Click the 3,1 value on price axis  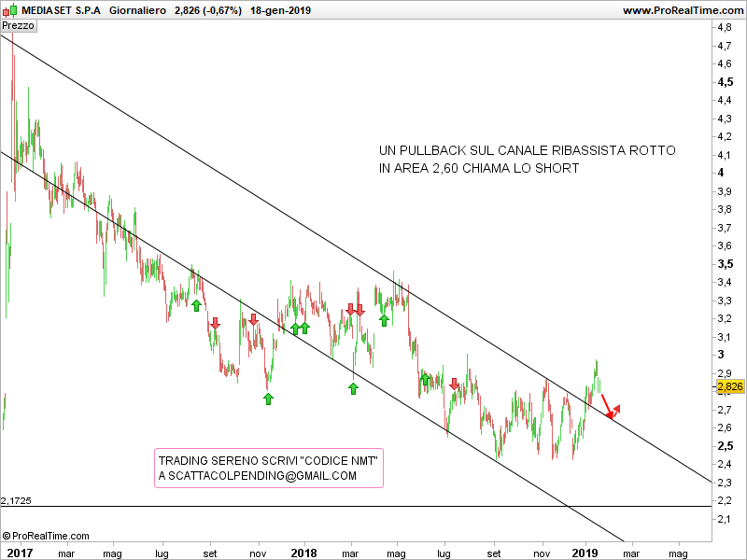pyautogui.click(x=725, y=337)
